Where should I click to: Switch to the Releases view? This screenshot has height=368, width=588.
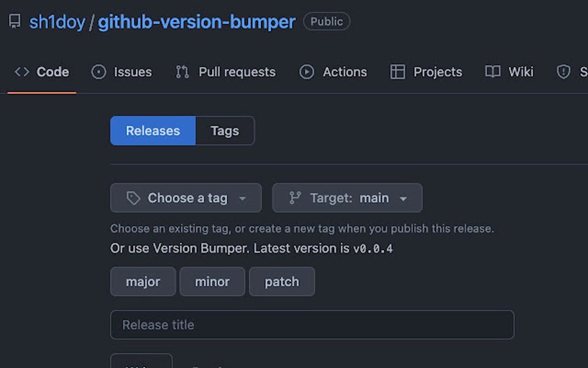[x=153, y=131]
